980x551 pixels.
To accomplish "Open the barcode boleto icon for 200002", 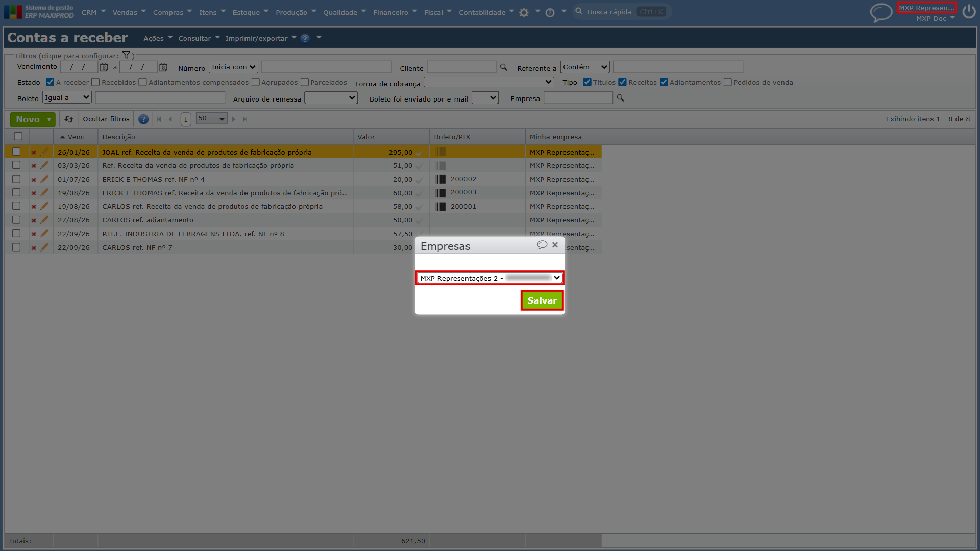I will click(441, 179).
